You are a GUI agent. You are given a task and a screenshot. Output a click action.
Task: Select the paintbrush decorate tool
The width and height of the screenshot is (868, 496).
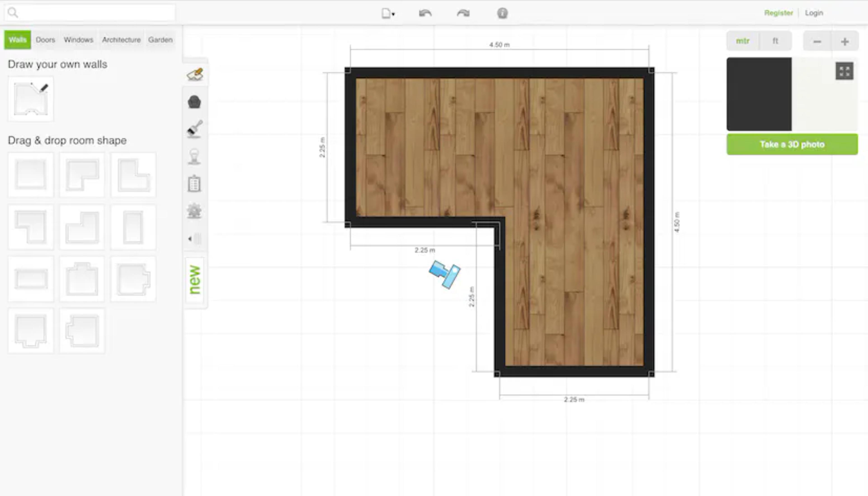[x=195, y=129]
